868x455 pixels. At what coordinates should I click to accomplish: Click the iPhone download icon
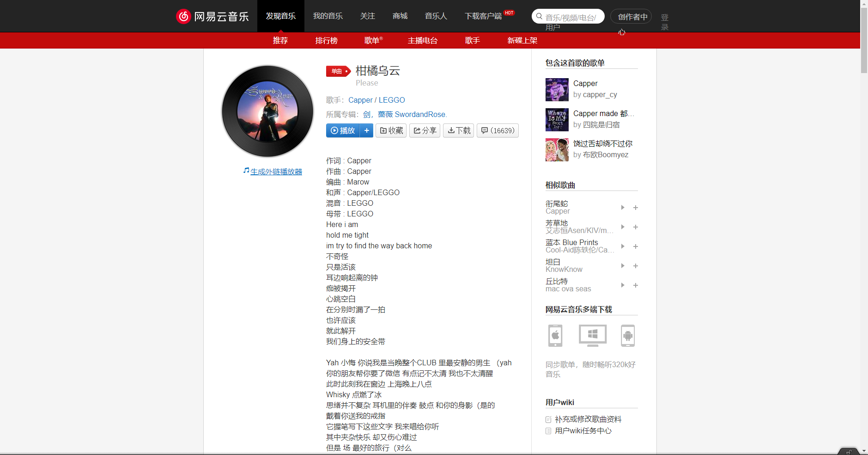(555, 336)
